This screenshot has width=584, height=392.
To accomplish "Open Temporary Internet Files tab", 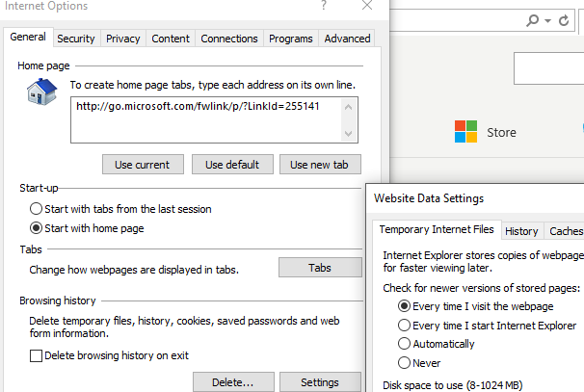I will [437, 229].
